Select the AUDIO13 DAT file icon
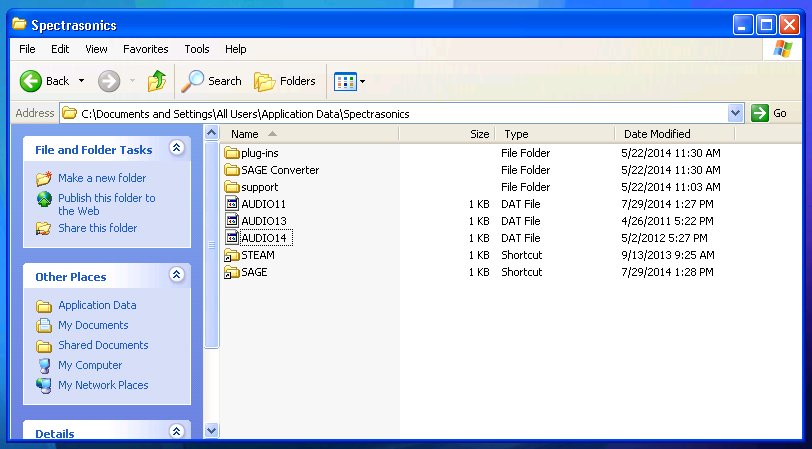 (x=232, y=221)
